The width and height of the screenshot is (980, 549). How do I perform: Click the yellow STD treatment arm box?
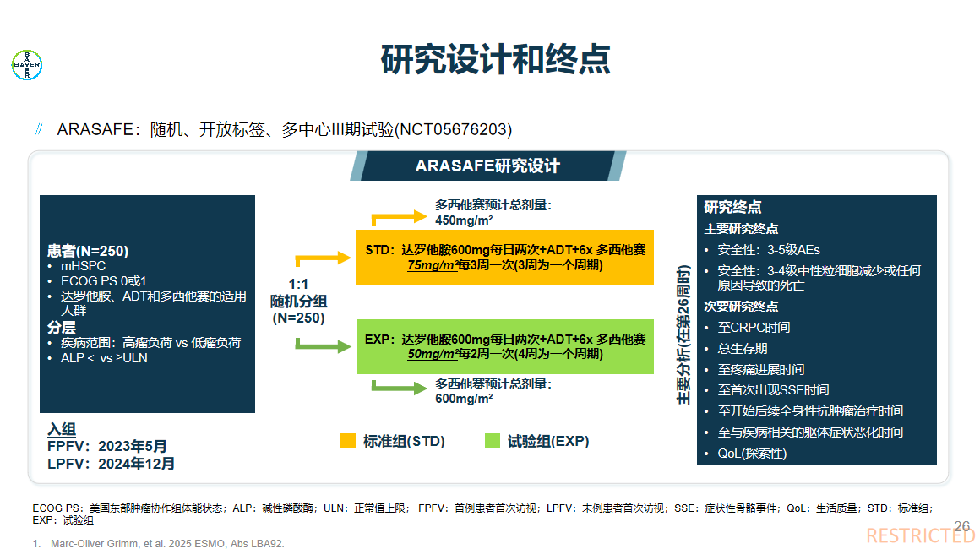click(505, 258)
